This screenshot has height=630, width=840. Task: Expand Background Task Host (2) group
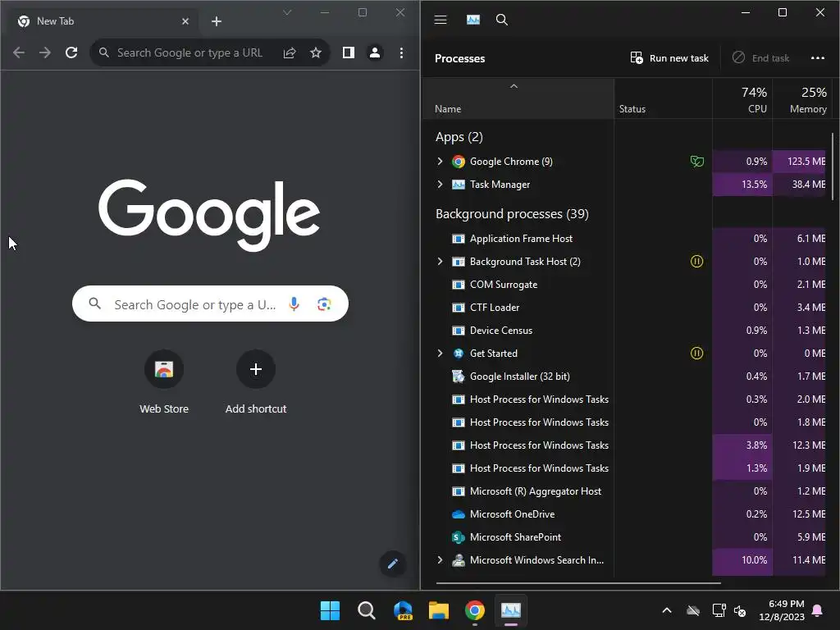[440, 262]
